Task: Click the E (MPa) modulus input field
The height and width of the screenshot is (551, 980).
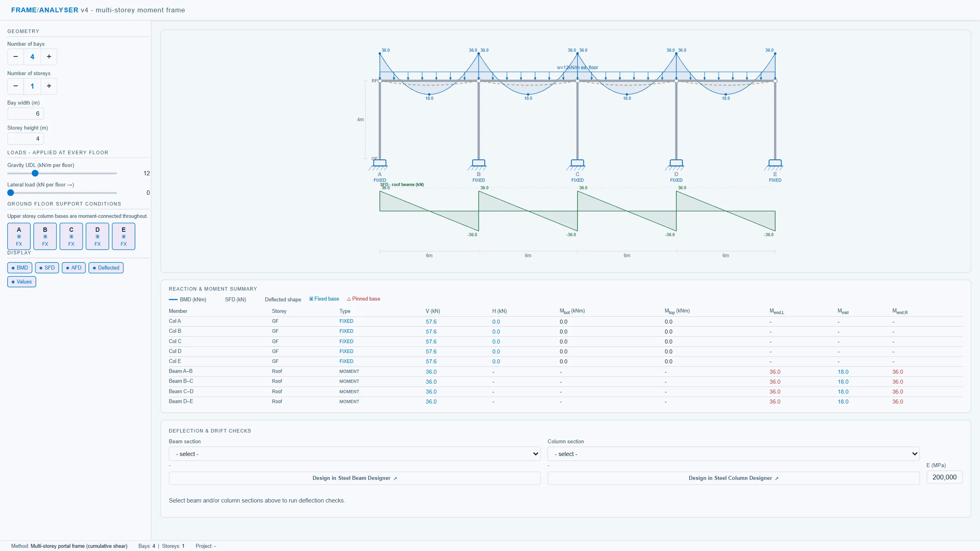Action: pos(944,477)
